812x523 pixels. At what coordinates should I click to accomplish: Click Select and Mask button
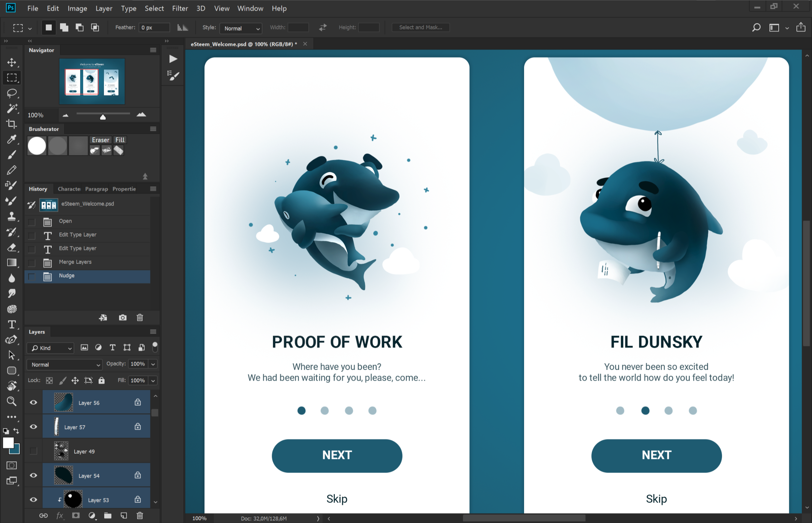(x=421, y=27)
